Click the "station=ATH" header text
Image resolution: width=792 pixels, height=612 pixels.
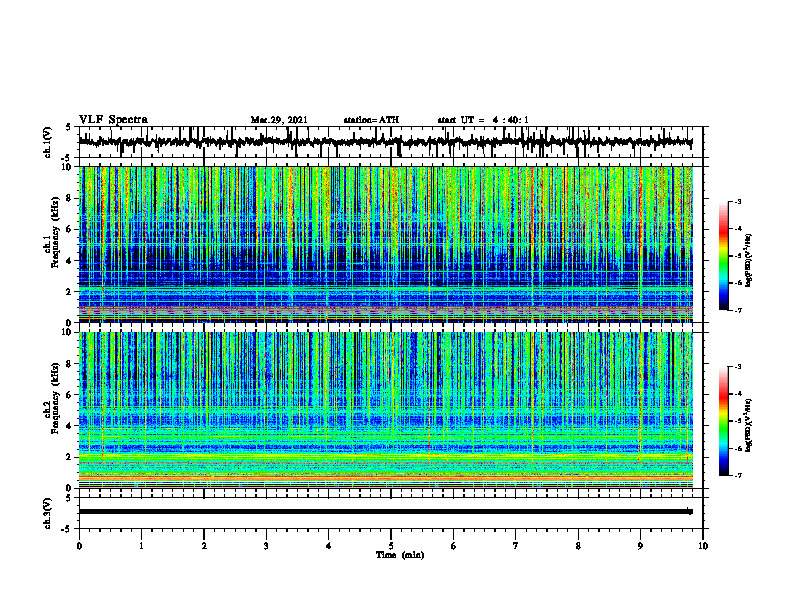tap(371, 120)
